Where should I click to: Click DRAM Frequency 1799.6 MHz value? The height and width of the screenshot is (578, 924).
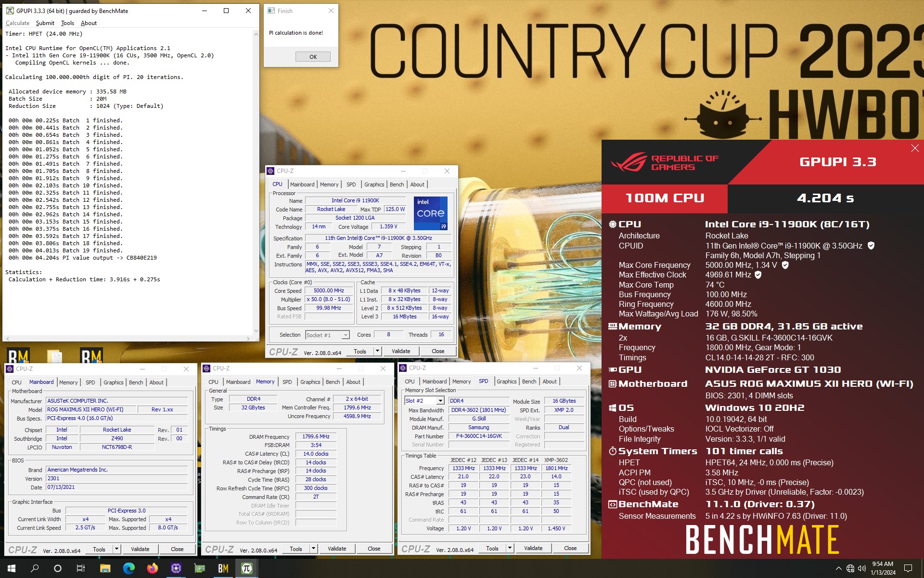tap(316, 436)
